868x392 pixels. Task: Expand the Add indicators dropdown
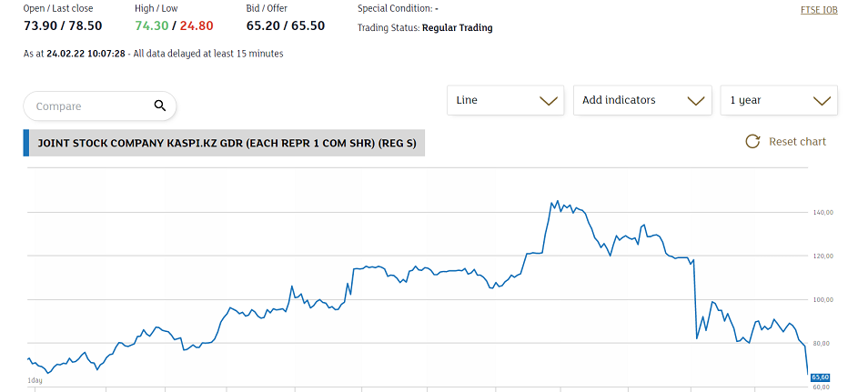[642, 100]
